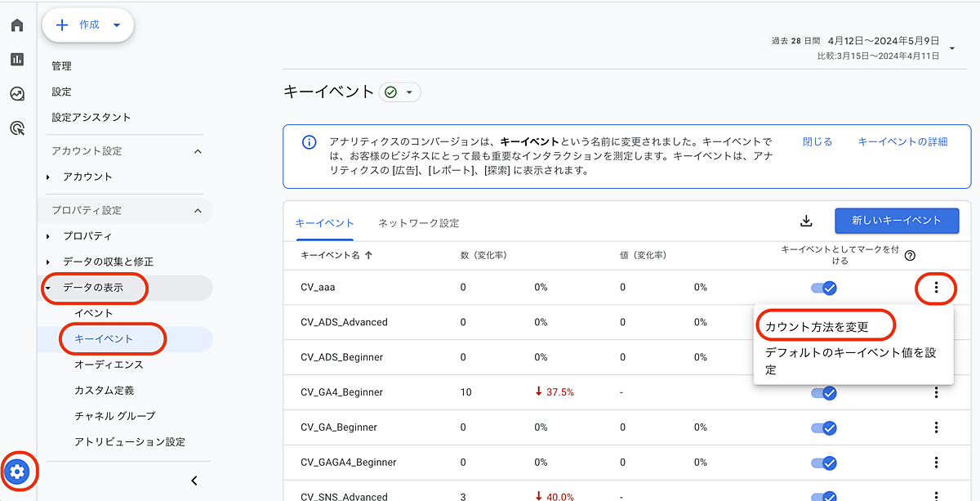Collapse the admin sidebar with chevron
This screenshot has height=501, width=980.
tap(194, 481)
